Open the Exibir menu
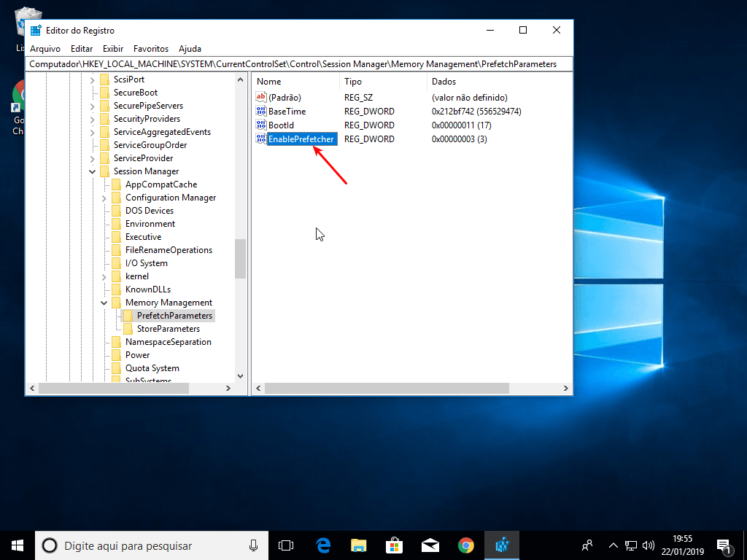The height and width of the screenshot is (560, 747). [112, 48]
